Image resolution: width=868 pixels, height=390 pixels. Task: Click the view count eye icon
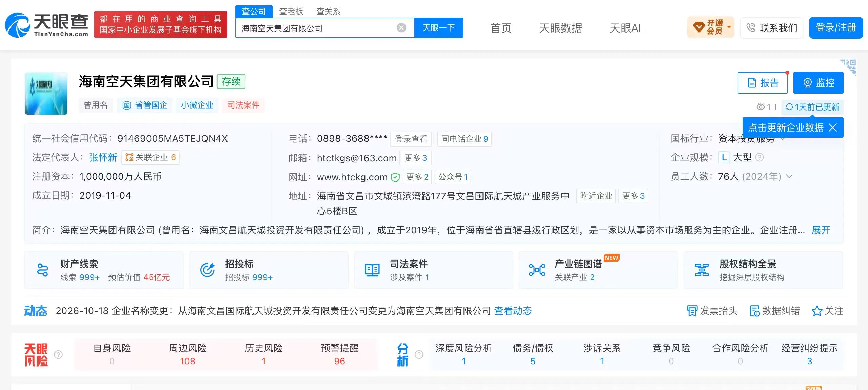click(x=761, y=107)
